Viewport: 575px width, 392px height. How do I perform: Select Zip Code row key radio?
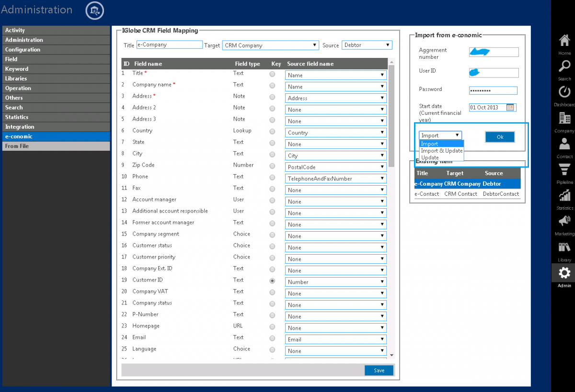click(x=272, y=166)
